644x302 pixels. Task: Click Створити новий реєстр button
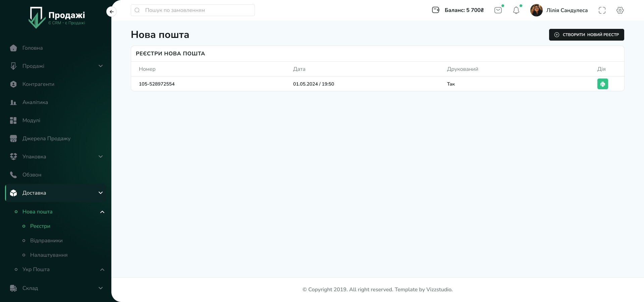click(x=586, y=35)
